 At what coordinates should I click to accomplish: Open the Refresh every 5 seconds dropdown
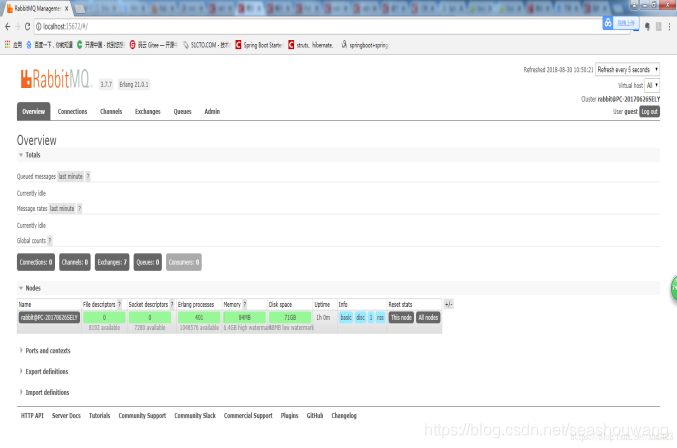point(627,69)
